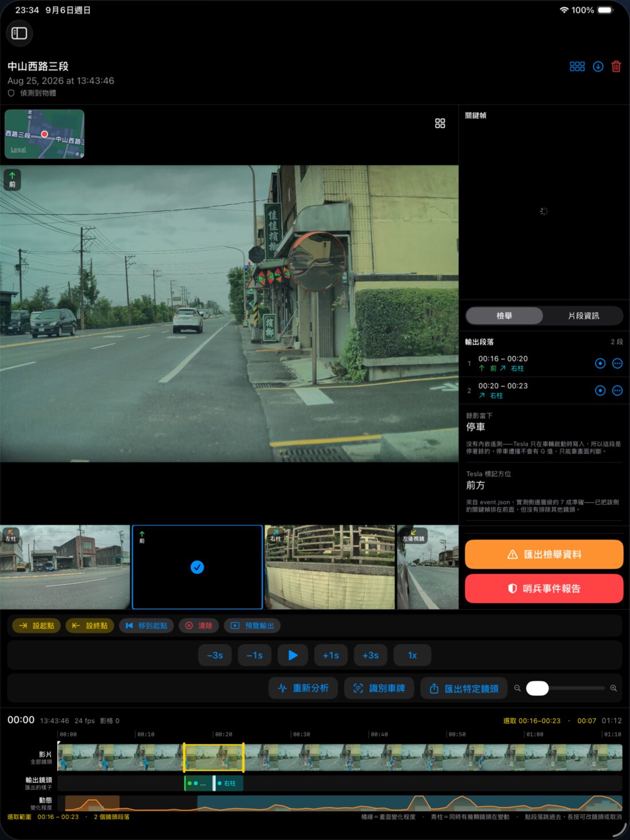Click 設終點 to set end point

point(90,626)
